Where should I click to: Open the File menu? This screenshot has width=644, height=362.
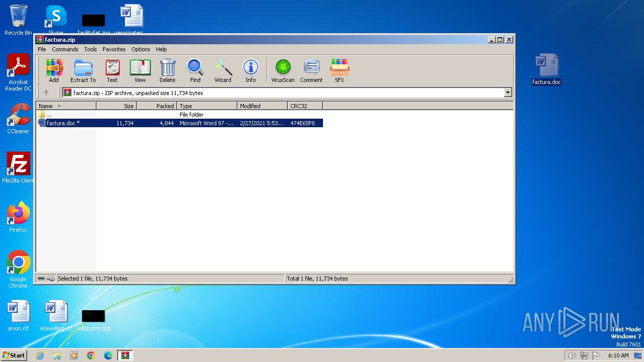(42, 49)
